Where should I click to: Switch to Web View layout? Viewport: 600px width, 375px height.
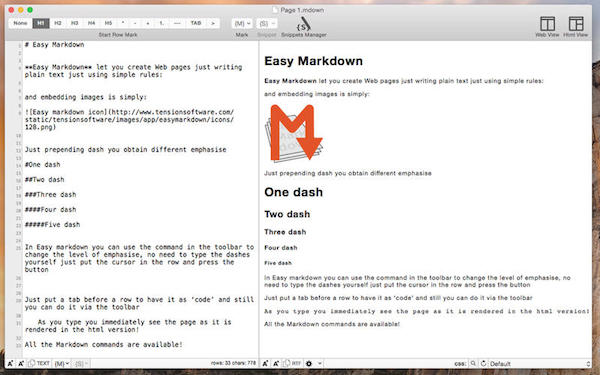point(547,26)
